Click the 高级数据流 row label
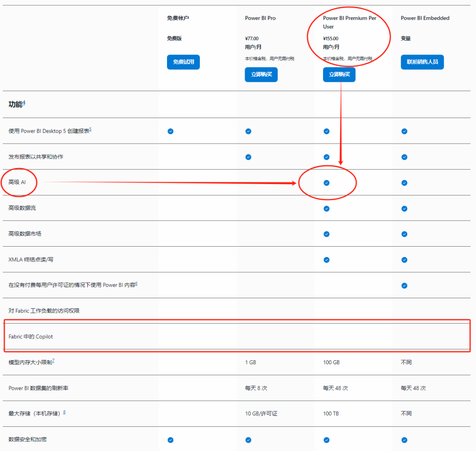 coord(22,208)
